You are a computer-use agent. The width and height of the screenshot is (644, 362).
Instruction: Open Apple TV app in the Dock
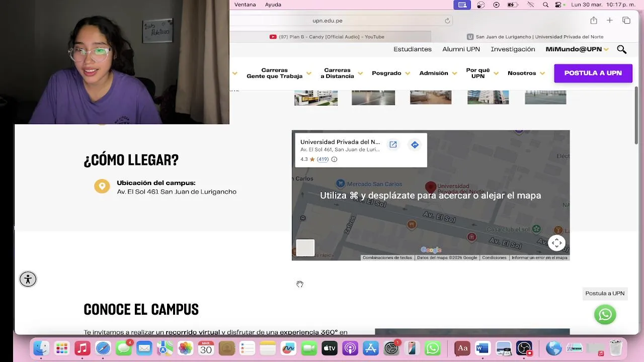330,348
